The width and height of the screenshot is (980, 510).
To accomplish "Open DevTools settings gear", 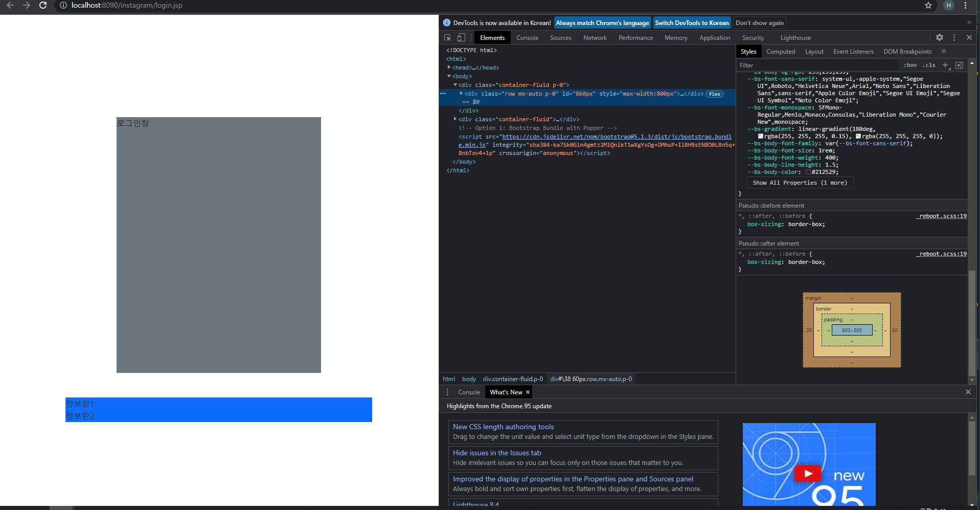I will 940,37.
